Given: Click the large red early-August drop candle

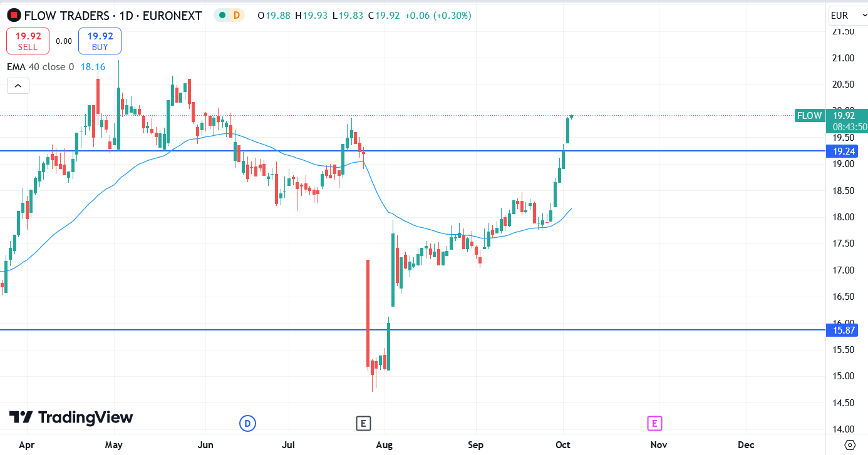Looking at the screenshot, I should click(368, 313).
